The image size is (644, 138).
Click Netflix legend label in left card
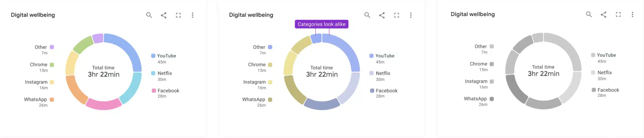tap(165, 73)
